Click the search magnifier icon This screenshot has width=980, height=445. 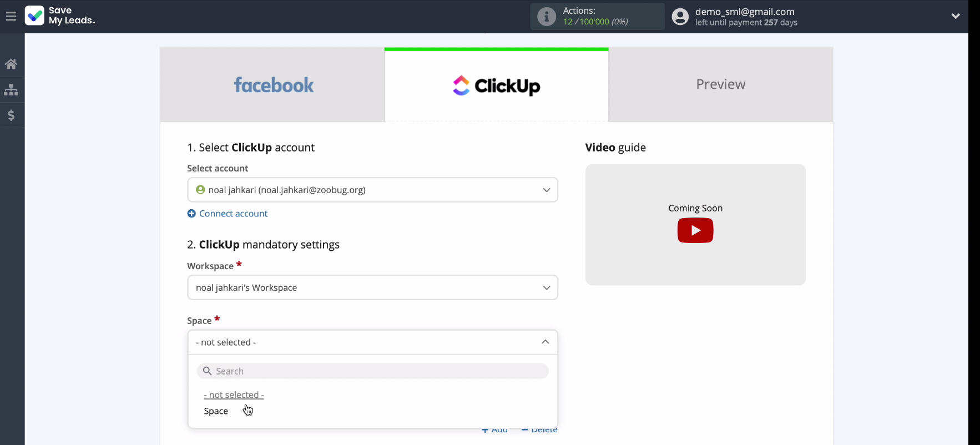tap(207, 371)
